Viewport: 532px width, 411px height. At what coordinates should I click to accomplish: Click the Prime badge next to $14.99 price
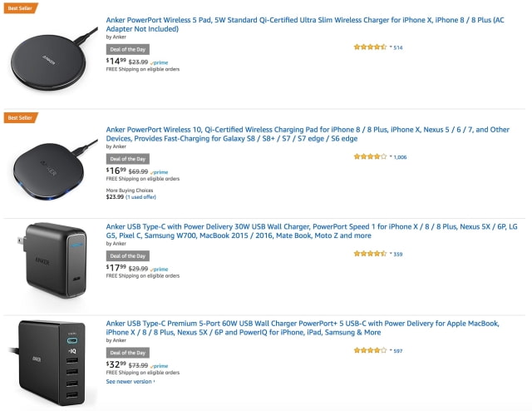click(160, 62)
